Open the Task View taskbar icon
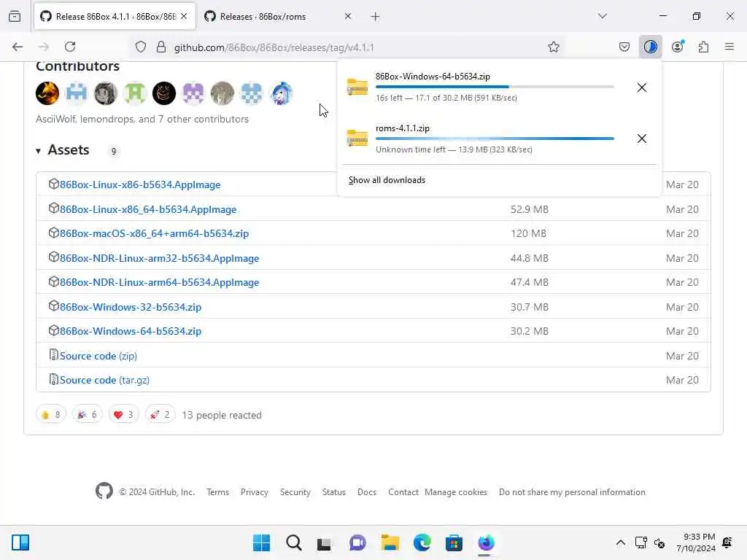Viewport: 747px width, 560px height. coord(324,542)
